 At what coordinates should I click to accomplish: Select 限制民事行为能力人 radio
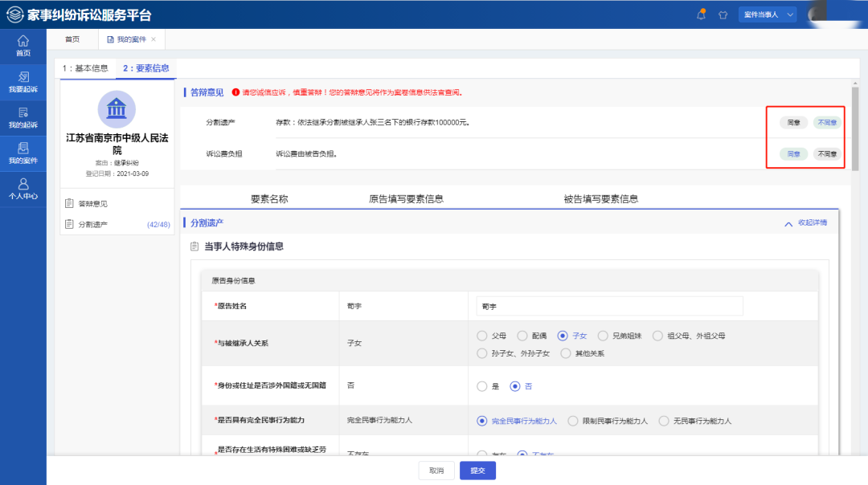point(573,421)
